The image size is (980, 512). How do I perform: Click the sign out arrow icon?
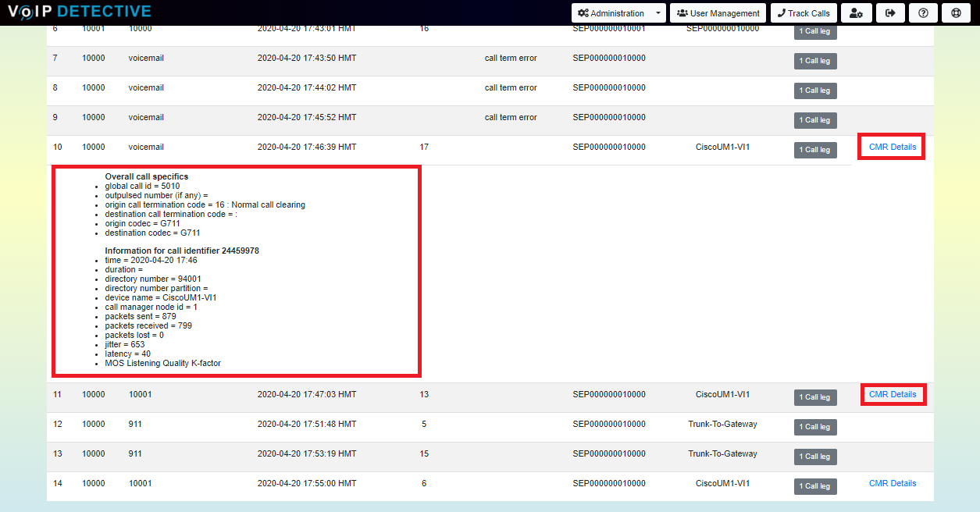[889, 13]
